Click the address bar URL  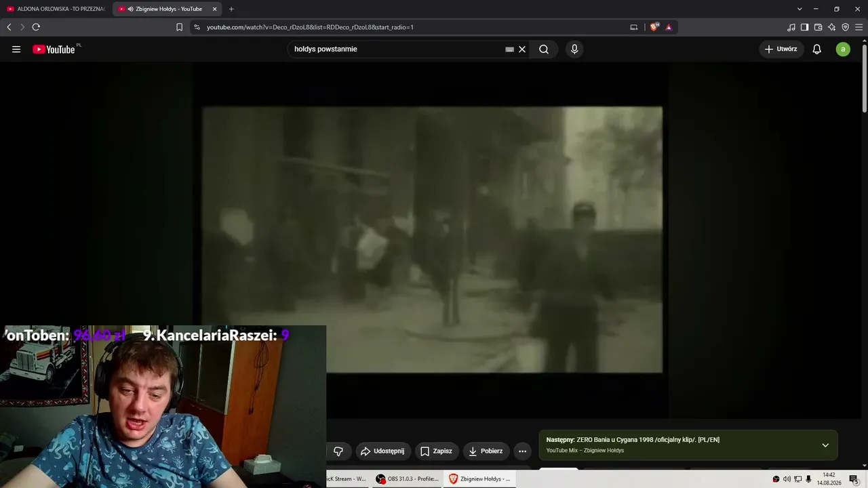(x=310, y=27)
